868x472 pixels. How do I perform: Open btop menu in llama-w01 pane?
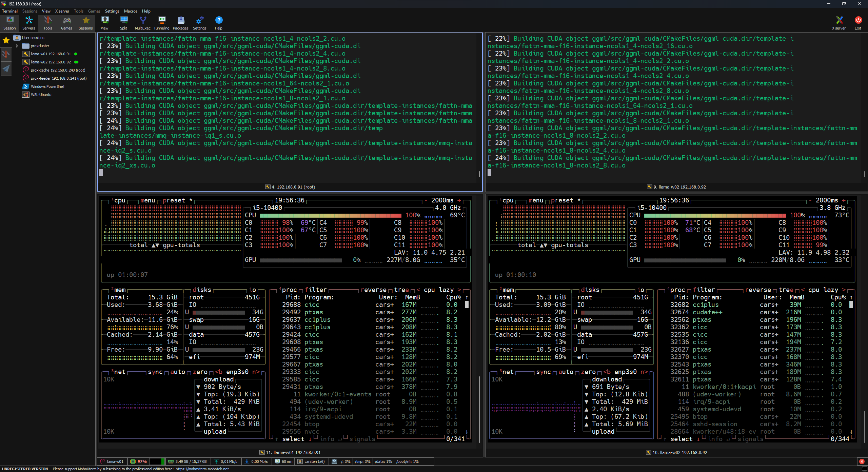(x=148, y=200)
